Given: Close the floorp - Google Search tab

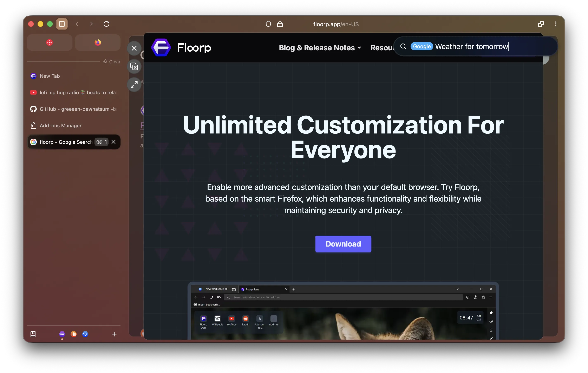Looking at the screenshot, I should click(x=113, y=142).
